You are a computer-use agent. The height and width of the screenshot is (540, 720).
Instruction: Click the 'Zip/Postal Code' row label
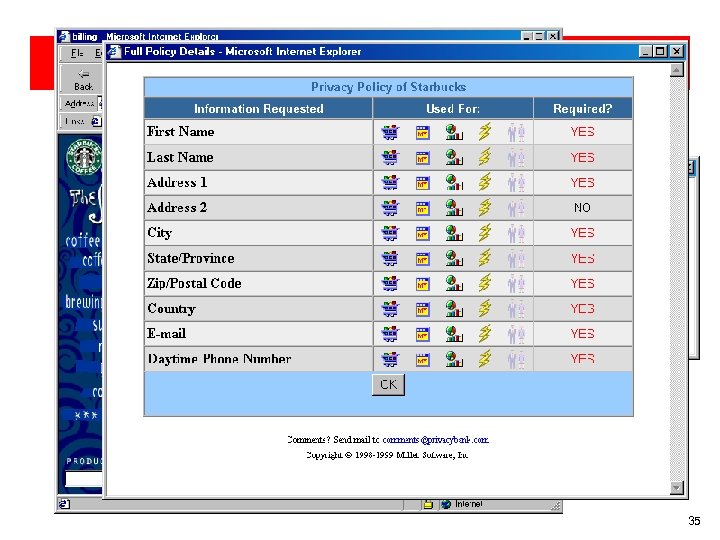pos(194,283)
